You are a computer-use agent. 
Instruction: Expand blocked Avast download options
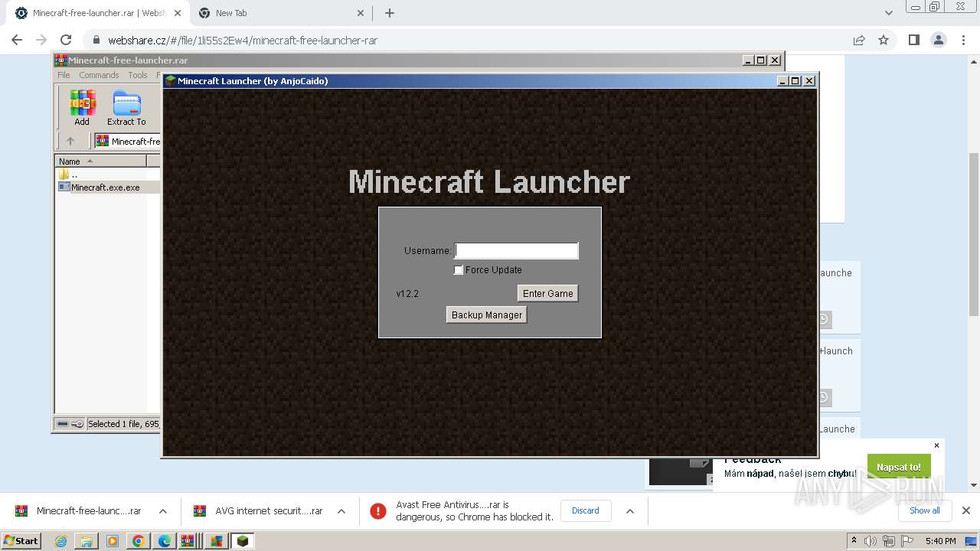(630, 511)
